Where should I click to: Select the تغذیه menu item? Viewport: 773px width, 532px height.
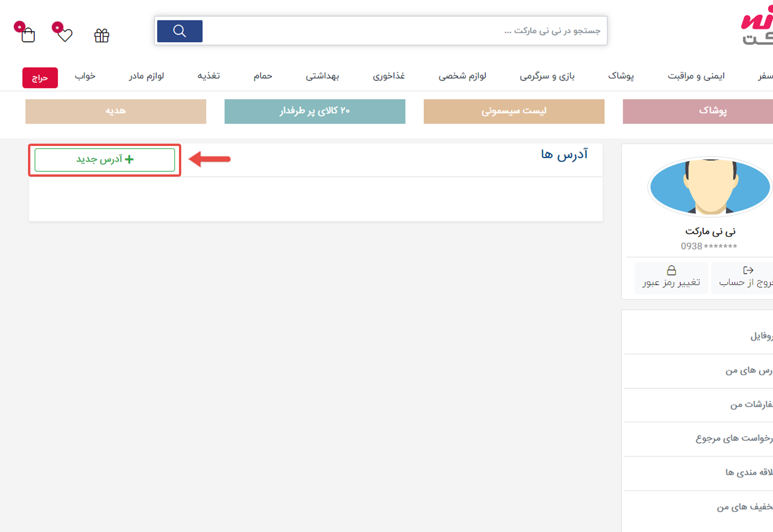pos(209,76)
